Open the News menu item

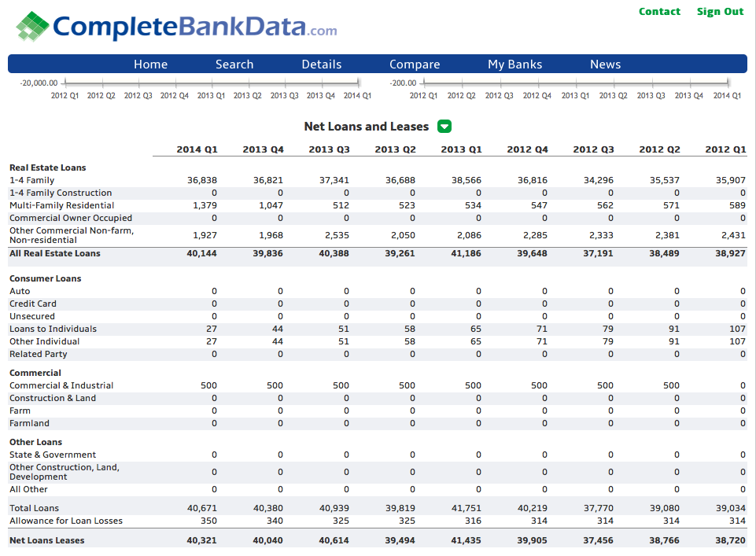click(x=606, y=64)
